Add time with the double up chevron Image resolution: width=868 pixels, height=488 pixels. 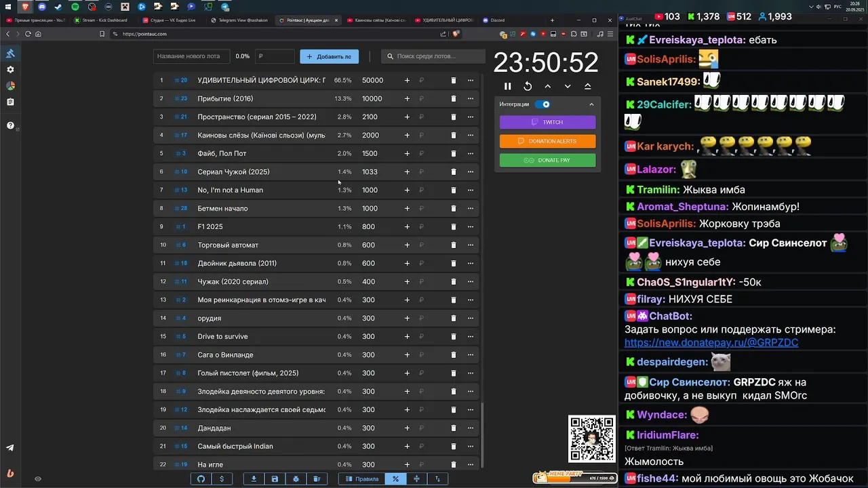pos(587,86)
